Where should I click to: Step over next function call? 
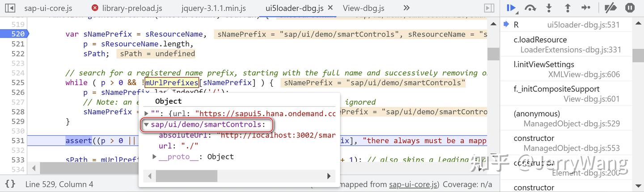[x=530, y=8]
